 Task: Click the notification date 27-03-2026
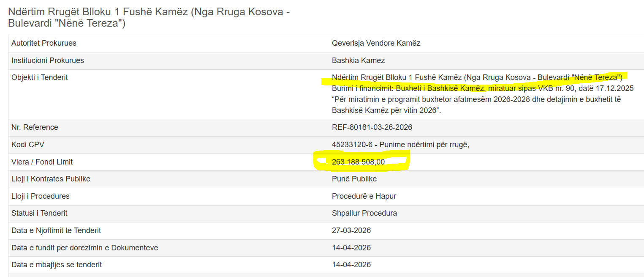tap(351, 230)
